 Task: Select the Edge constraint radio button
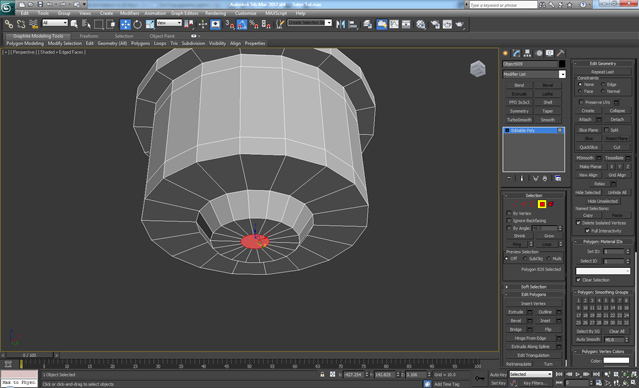click(x=603, y=84)
